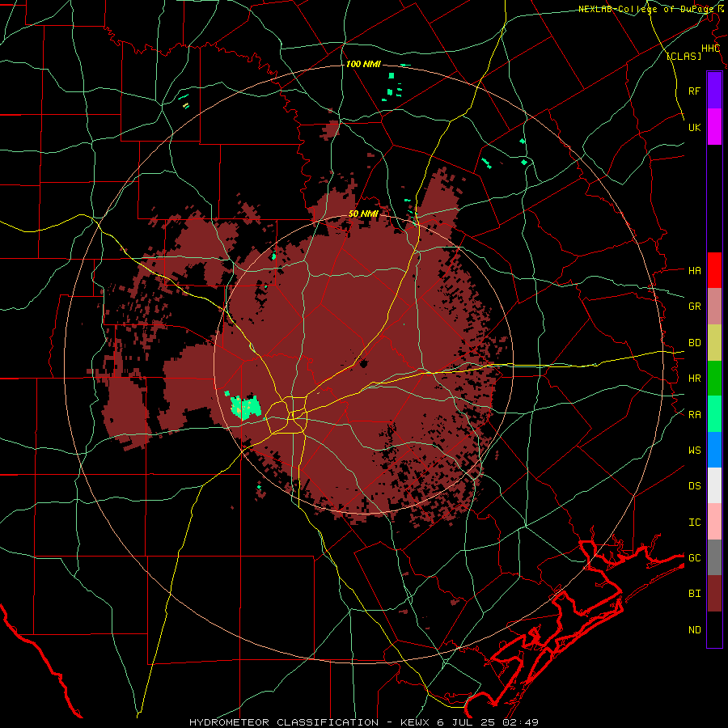Select the red HA color swatch
Viewport: 728px width, 728px height.
(714, 270)
